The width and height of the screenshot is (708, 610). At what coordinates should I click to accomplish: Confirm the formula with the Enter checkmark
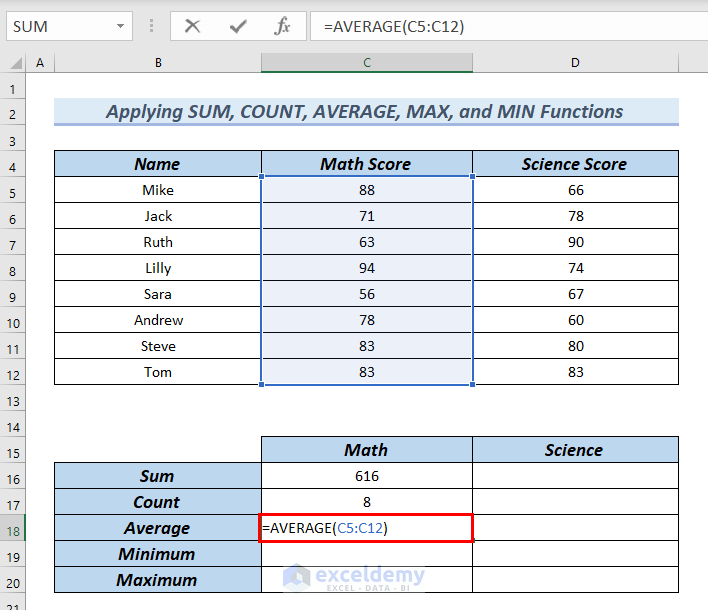point(237,27)
